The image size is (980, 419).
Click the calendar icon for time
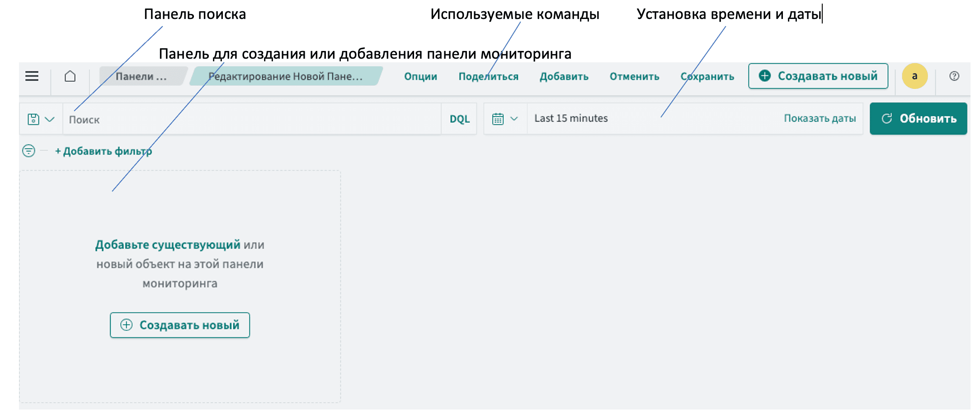pyautogui.click(x=498, y=119)
